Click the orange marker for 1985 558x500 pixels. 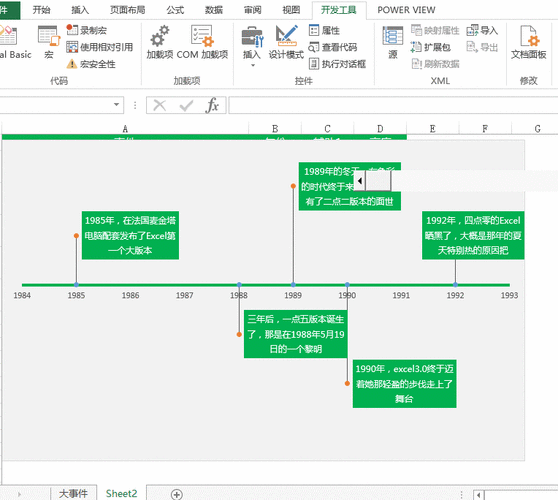coord(76,236)
